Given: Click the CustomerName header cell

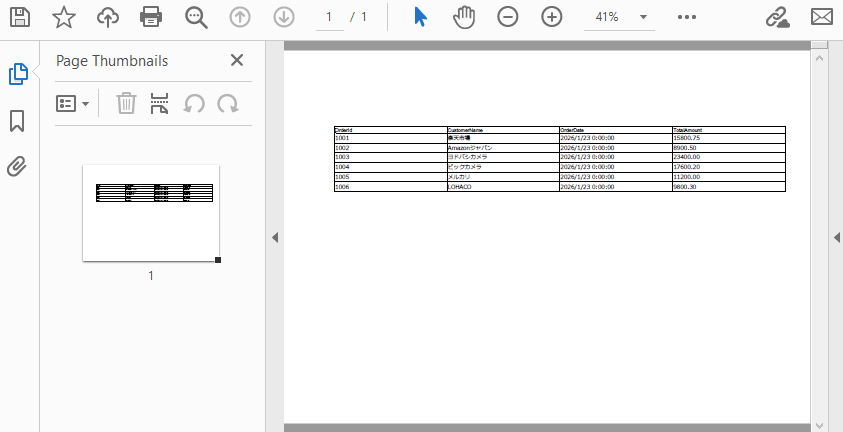Looking at the screenshot, I should 503,130.
